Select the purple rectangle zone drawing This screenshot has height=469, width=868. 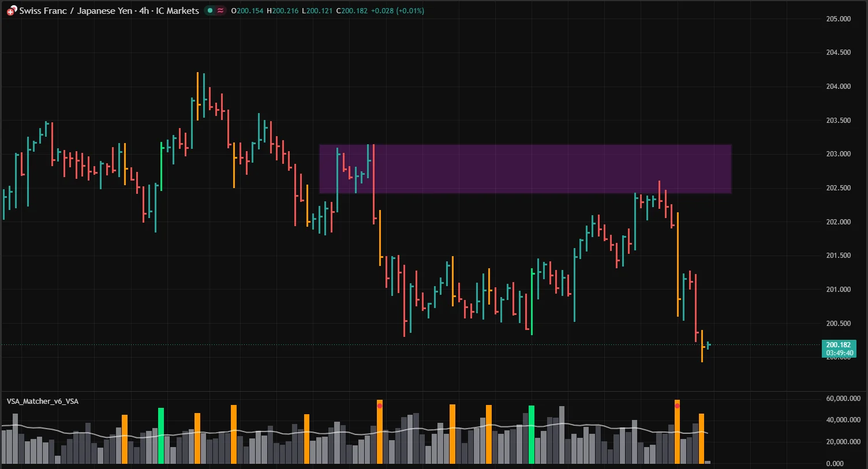pyautogui.click(x=525, y=168)
